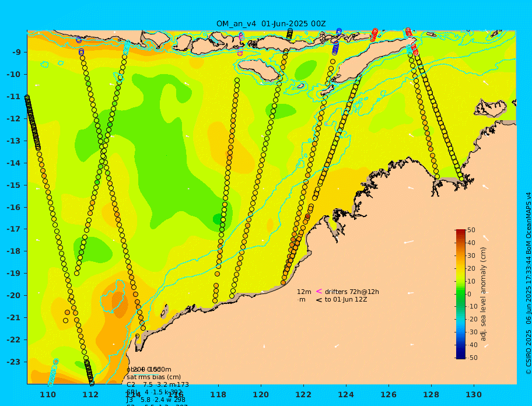Viewport: 532px width, 406px height.
Task: Click the colorbar tick label -40
Action: (473, 345)
